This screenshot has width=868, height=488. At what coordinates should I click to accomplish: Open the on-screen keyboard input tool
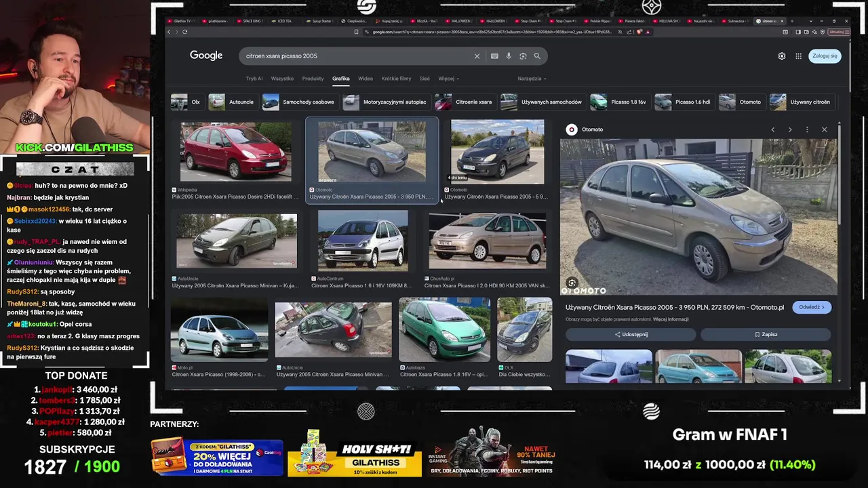click(494, 56)
